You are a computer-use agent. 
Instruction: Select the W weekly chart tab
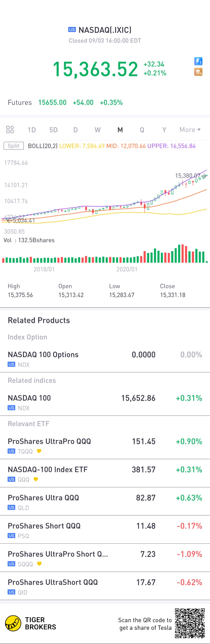(97, 130)
